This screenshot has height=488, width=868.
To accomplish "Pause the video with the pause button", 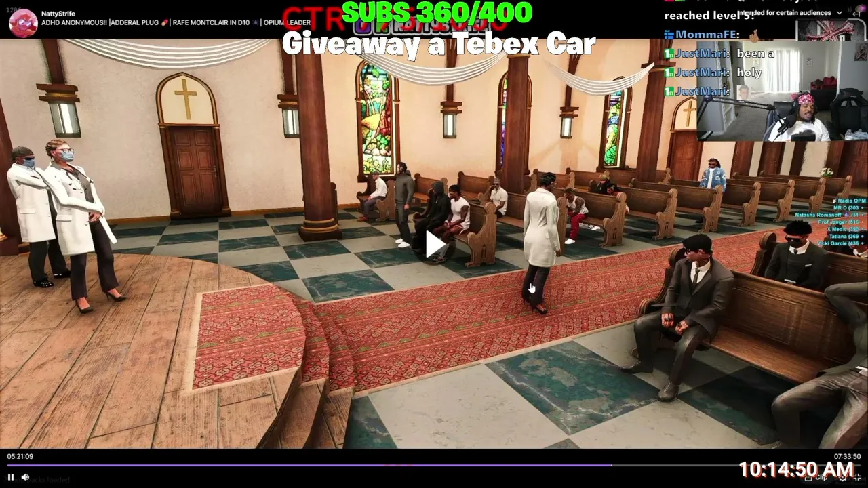I will (x=11, y=477).
